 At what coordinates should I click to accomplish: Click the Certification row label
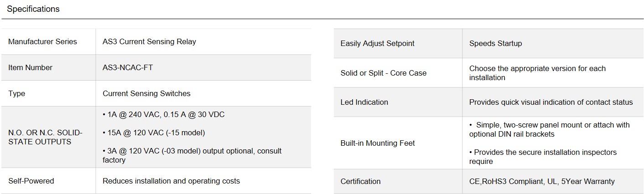360,181
